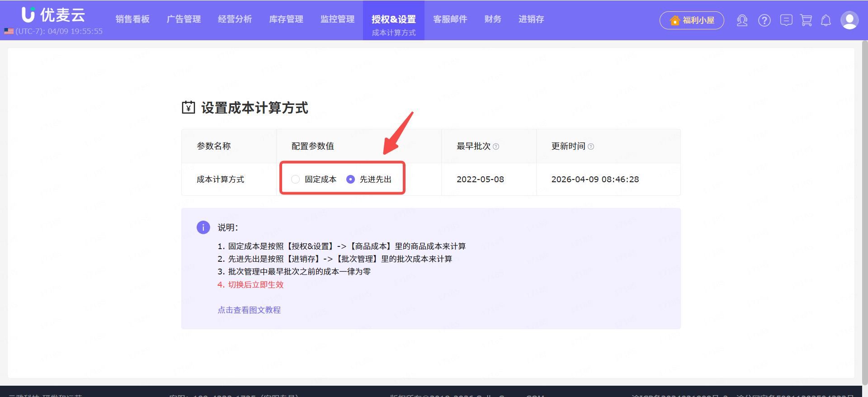Viewport: 868px width, 397px height.
Task: Click the info icon beside 最早批次
Action: click(x=496, y=147)
